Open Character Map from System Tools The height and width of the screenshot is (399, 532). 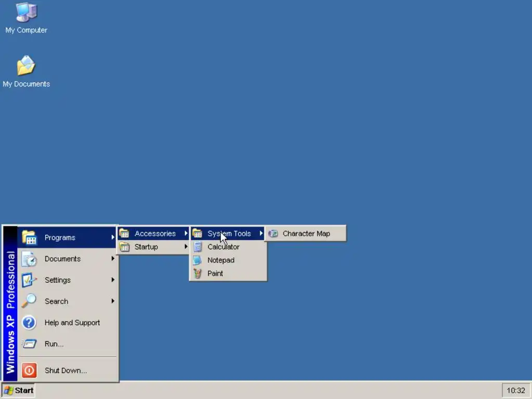305,233
